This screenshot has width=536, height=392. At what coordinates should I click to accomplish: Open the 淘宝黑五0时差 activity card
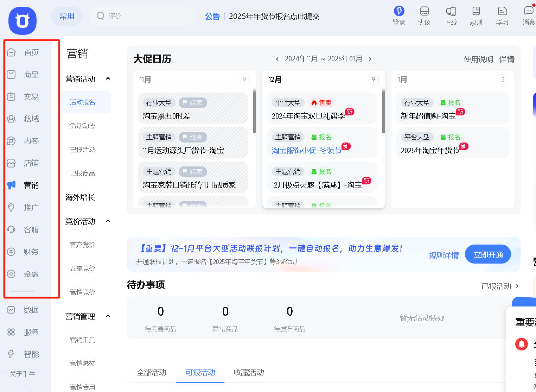tap(193, 108)
